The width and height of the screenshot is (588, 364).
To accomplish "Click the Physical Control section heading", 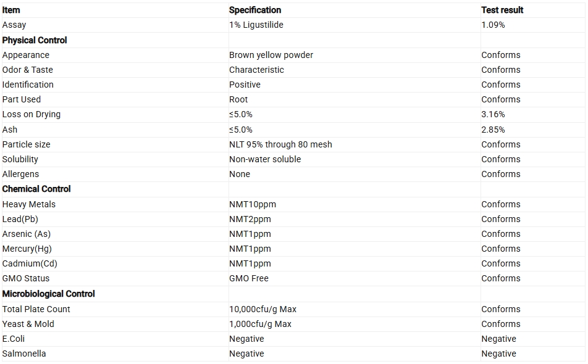I will pos(35,40).
